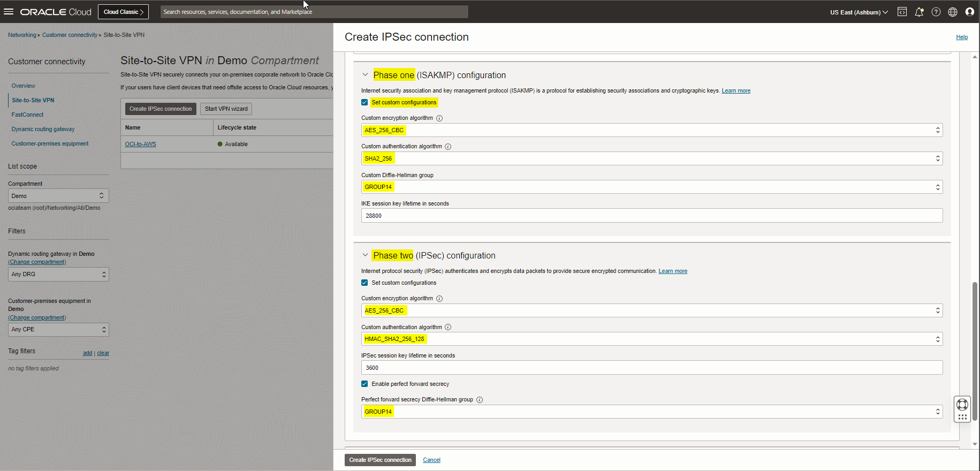Screen dimensions: 980x471
Task: Open the notifications bell
Action: (x=919, y=12)
